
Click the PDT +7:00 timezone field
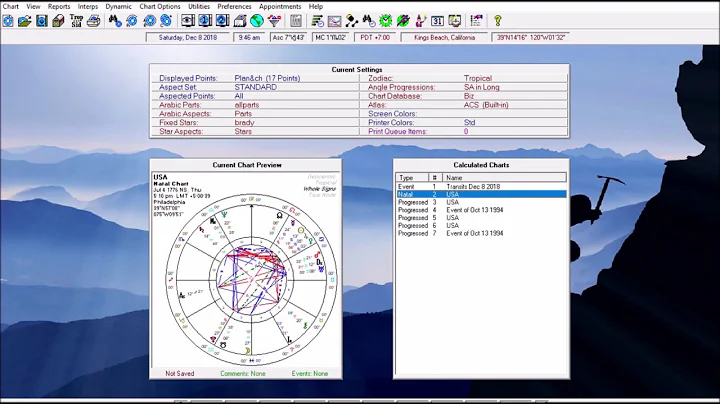(375, 38)
